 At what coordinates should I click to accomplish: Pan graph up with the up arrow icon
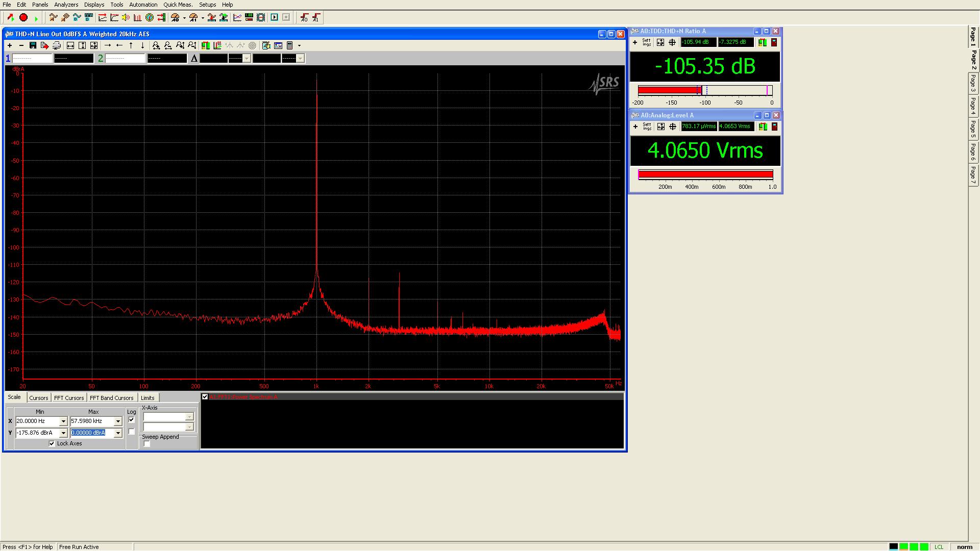tap(131, 45)
